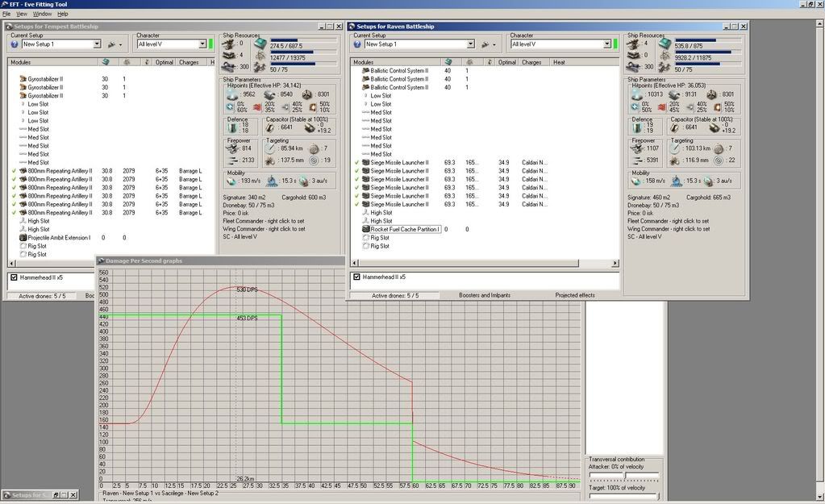Expand the Current Setup dropdown in the Tempest window

(98, 44)
